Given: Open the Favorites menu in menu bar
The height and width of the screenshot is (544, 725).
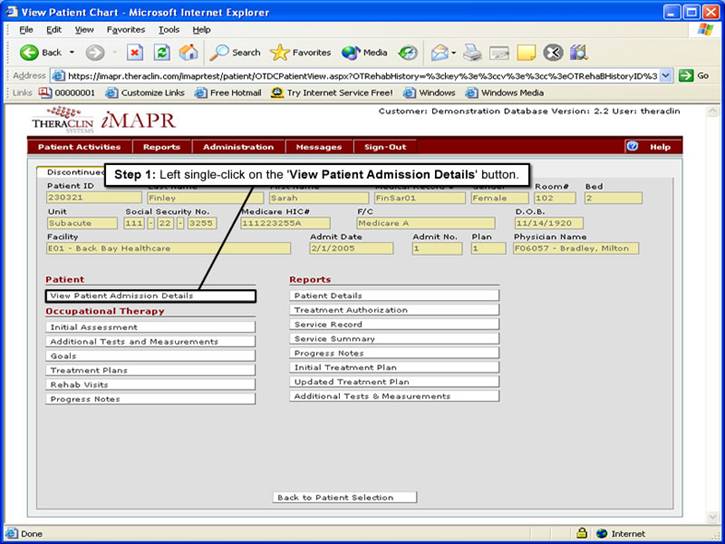Looking at the screenshot, I should click(126, 30).
